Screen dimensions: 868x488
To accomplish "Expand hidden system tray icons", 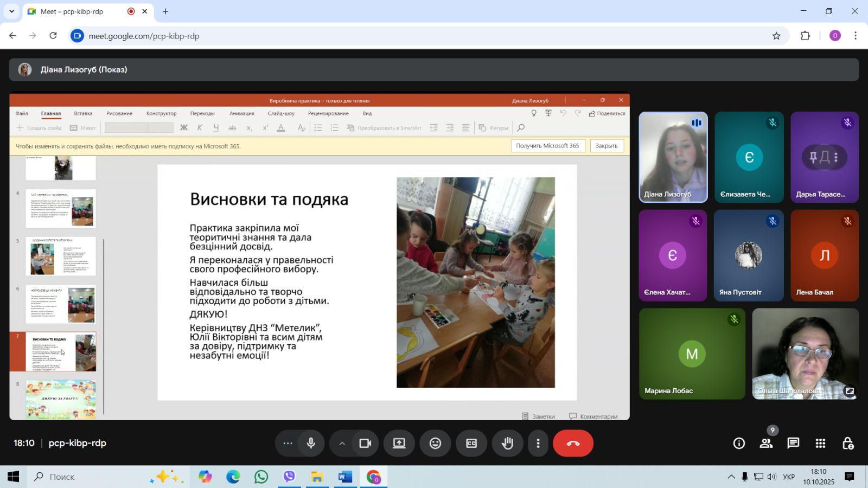I will click(731, 477).
